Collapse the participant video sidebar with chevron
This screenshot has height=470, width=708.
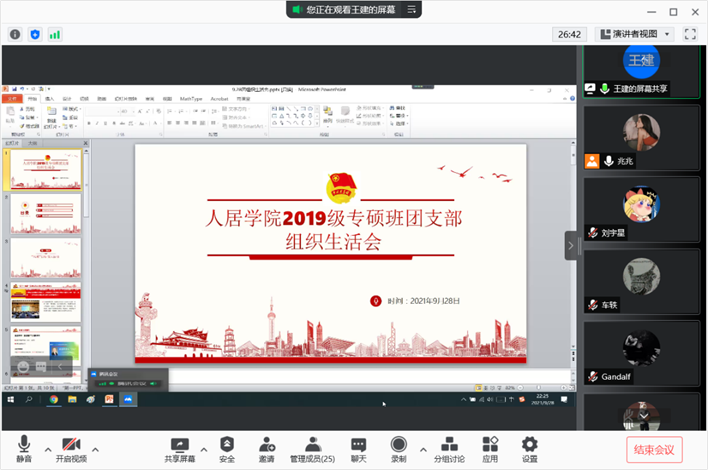coord(571,245)
